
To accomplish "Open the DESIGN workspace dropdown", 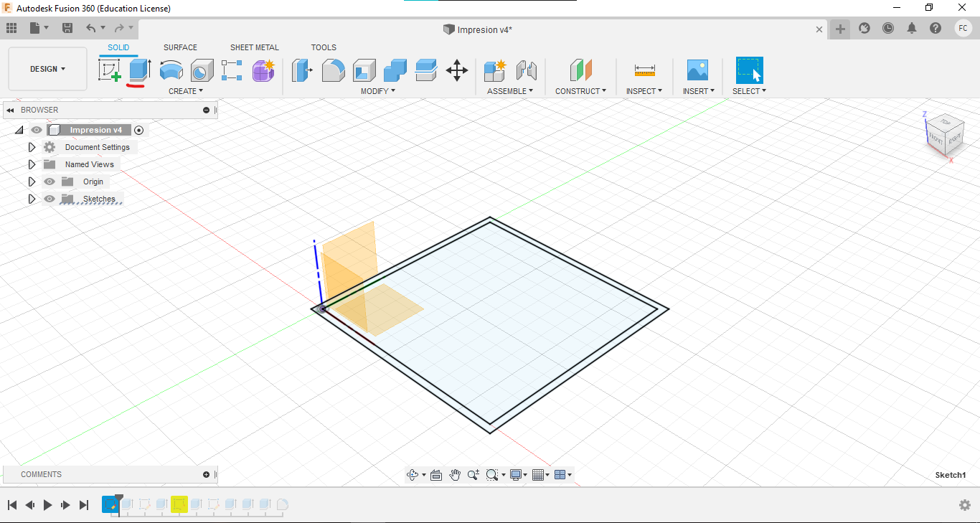I will pyautogui.click(x=47, y=69).
